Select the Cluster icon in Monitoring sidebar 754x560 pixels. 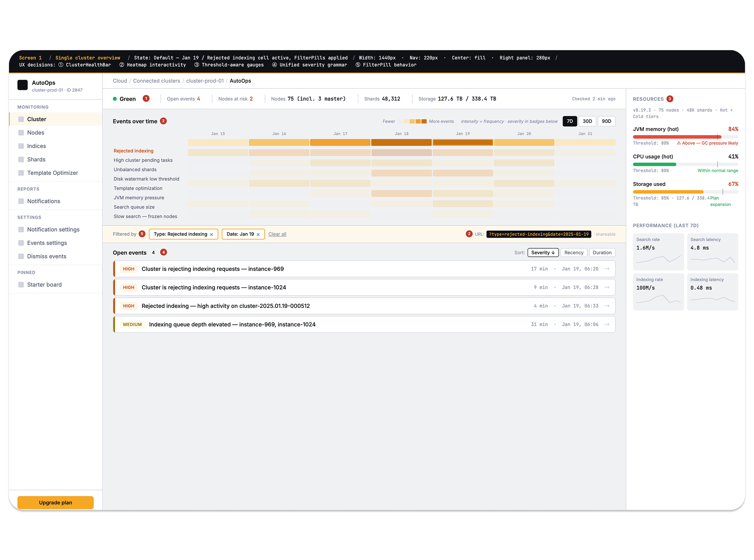click(21, 119)
